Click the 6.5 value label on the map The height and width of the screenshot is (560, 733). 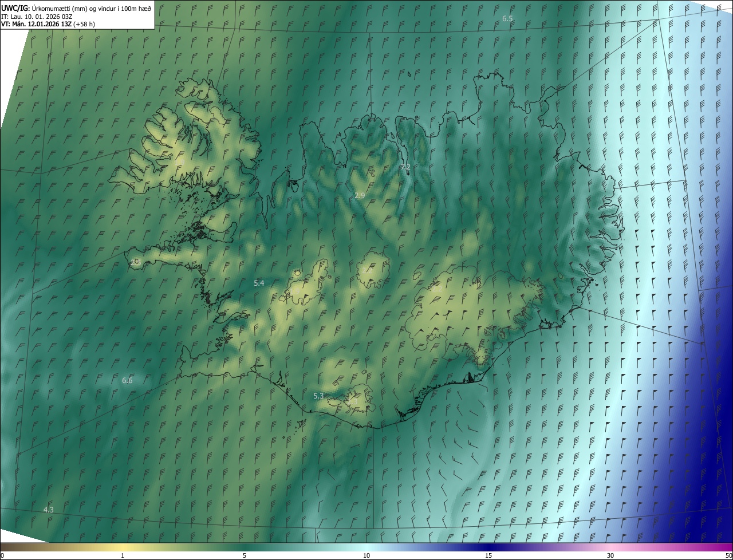pos(507,19)
